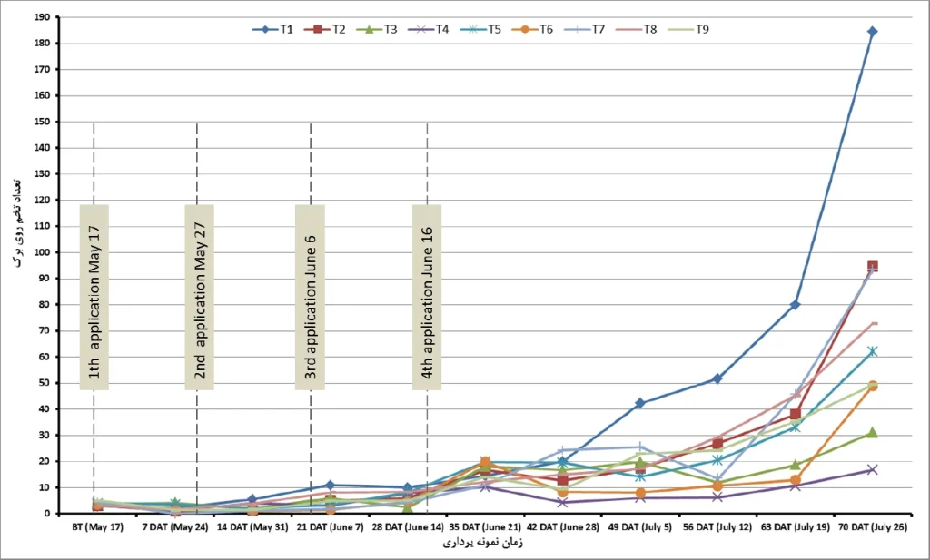Click the "56 DAT (July 12)" axis label
930x560 pixels.
717,526
